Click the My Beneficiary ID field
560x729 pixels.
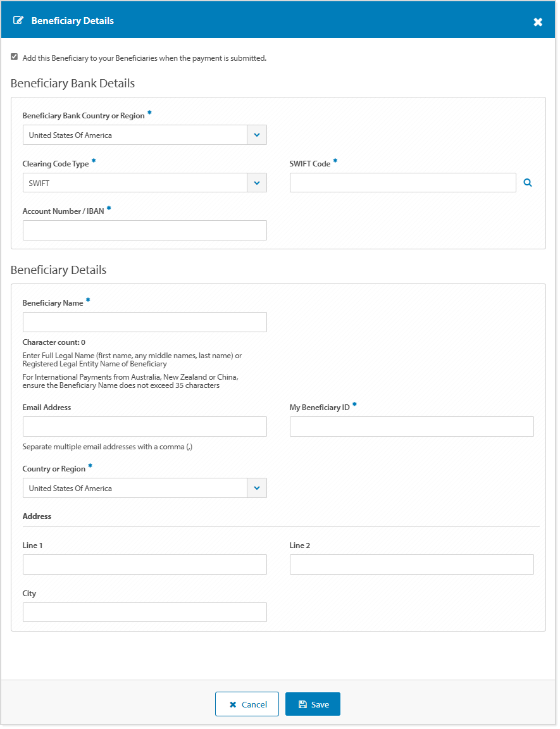[411, 427]
